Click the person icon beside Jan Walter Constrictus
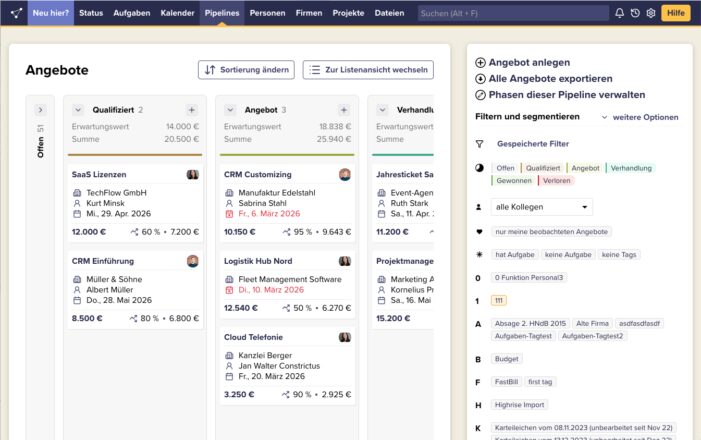 point(229,366)
